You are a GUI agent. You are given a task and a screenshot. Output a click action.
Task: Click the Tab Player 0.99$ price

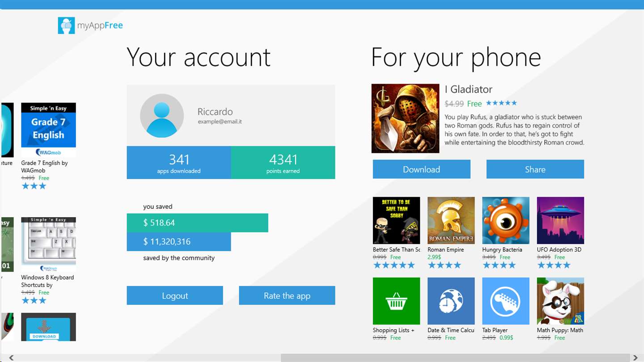pos(506,337)
